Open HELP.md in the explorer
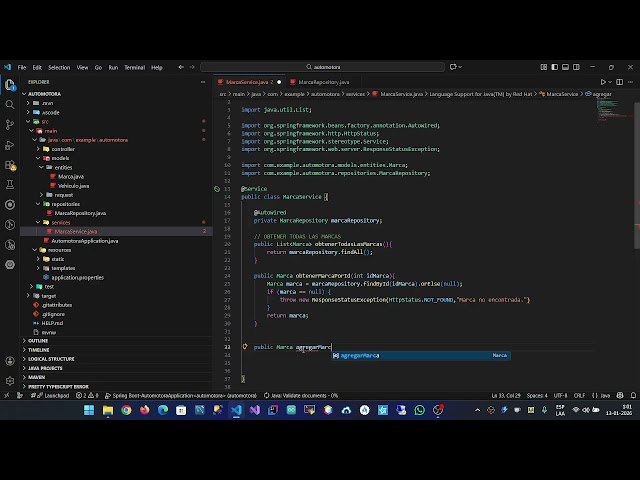 click(52, 323)
